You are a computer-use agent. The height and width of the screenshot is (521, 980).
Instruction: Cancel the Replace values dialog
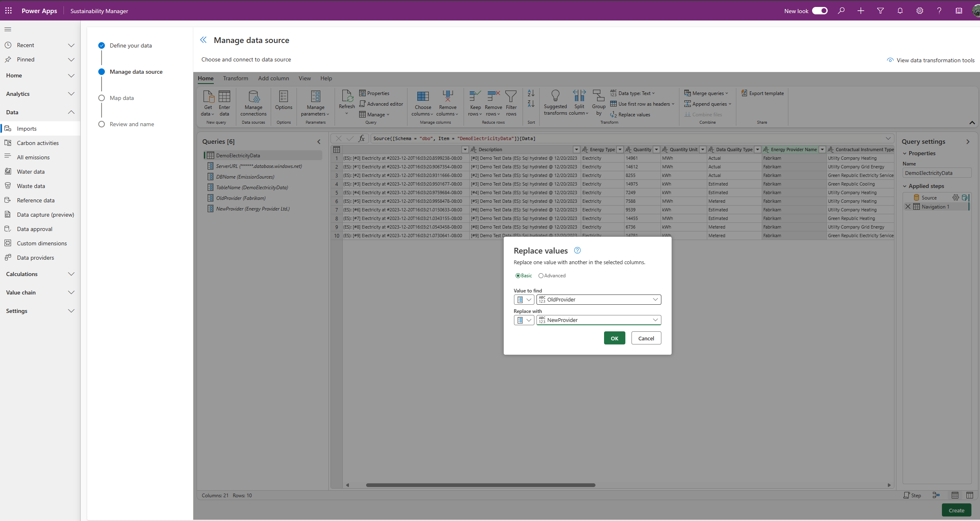pyautogui.click(x=646, y=338)
